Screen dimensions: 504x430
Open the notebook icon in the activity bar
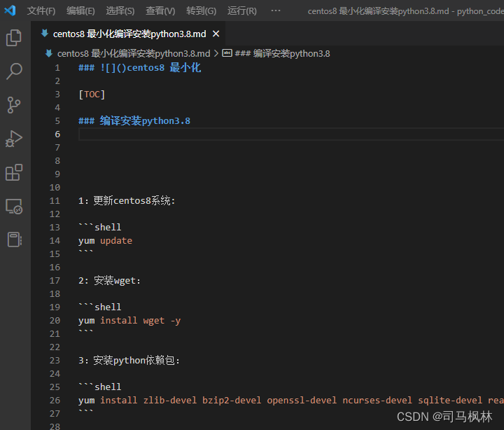(15, 240)
